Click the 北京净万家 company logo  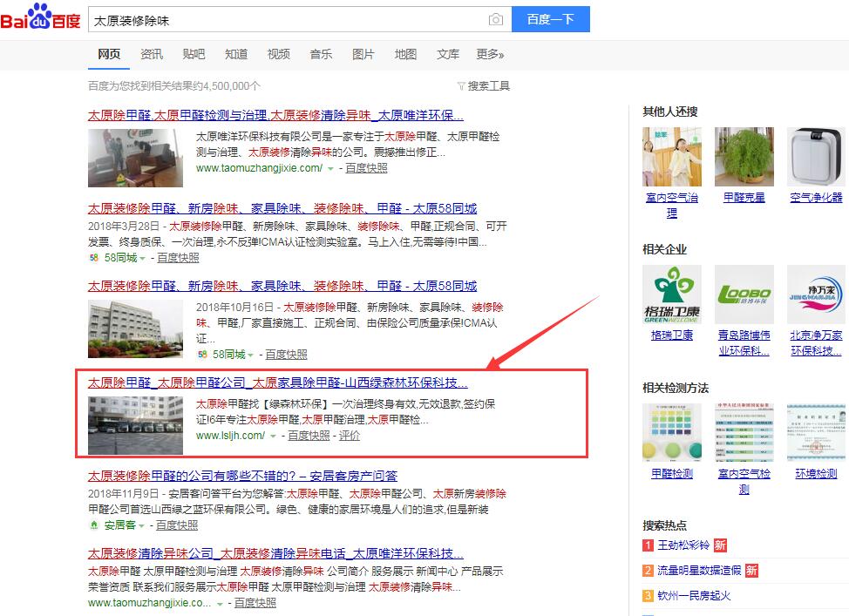point(816,294)
